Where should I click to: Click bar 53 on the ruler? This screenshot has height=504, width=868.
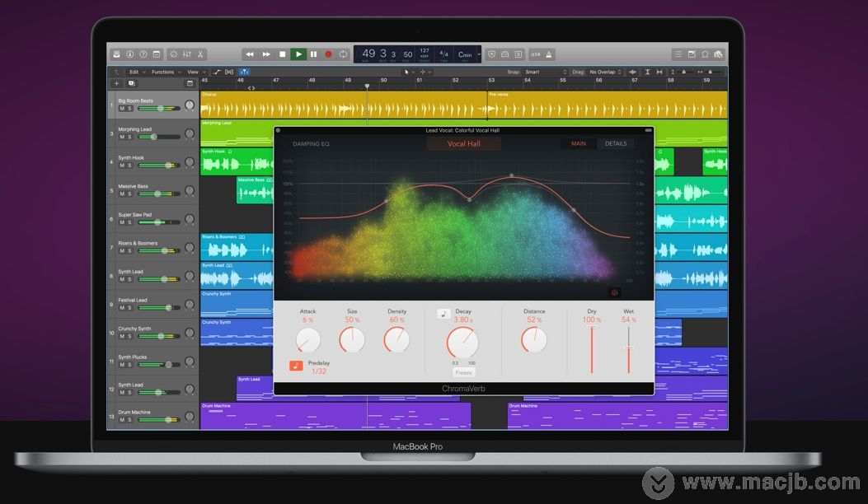491,80
